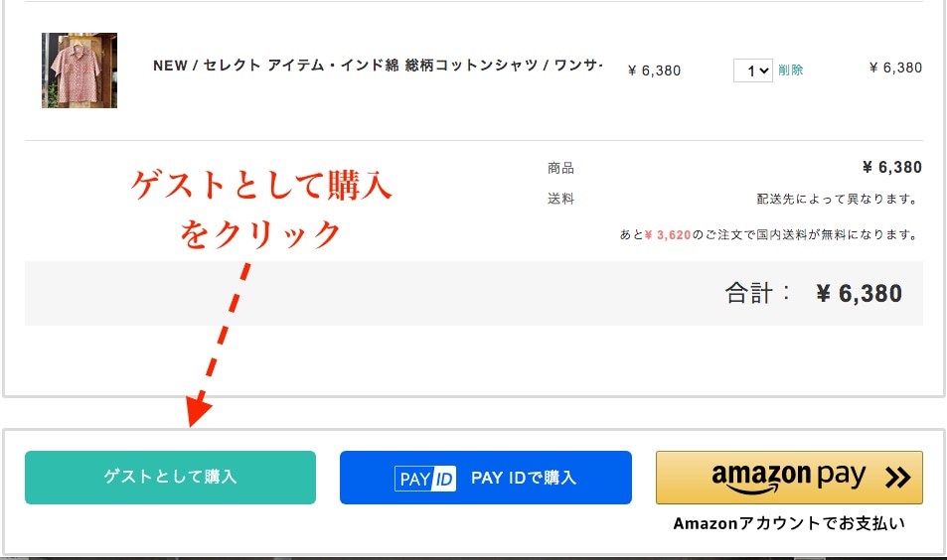The image size is (947, 560).
Task: Proceed with the ゲストとして購入 button
Action: [170, 478]
